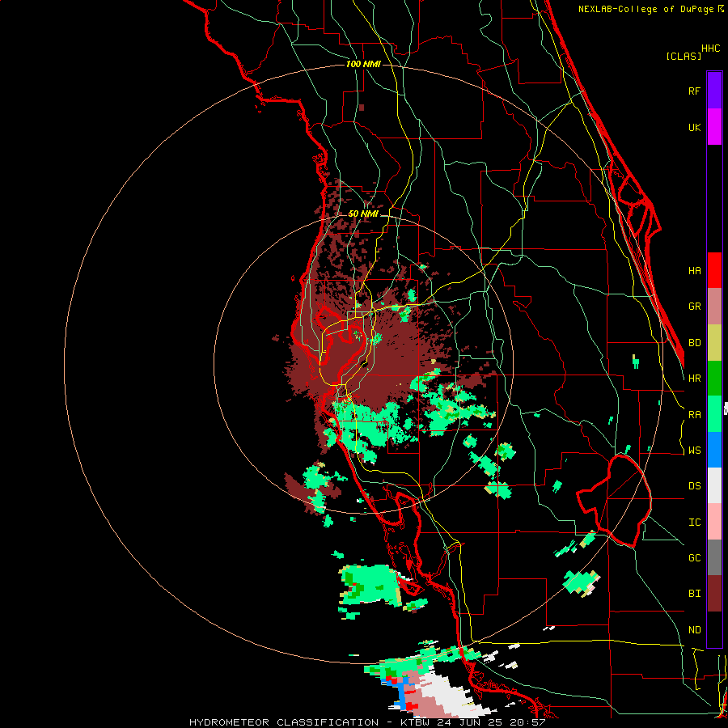Click the GC legend label

695,558
